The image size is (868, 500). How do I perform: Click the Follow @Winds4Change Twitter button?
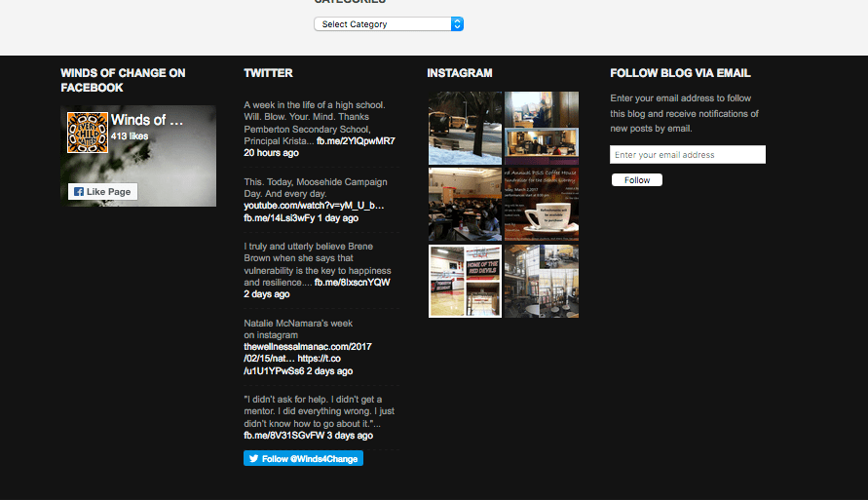pos(303,458)
